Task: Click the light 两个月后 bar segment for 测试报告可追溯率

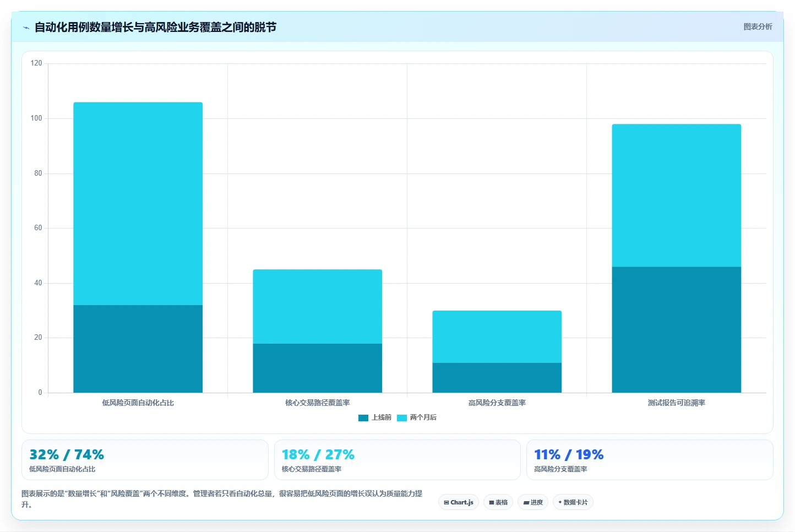Action: (676, 196)
